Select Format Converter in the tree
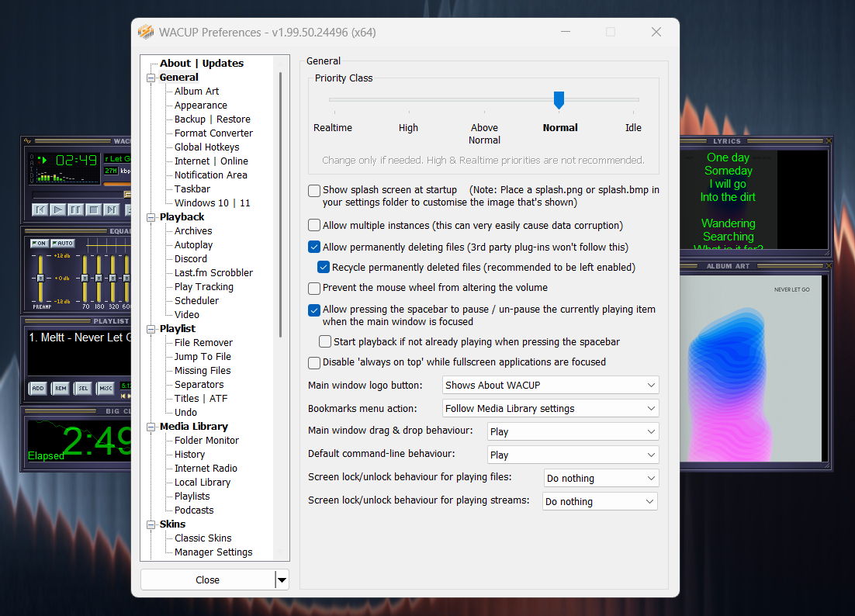 [213, 133]
